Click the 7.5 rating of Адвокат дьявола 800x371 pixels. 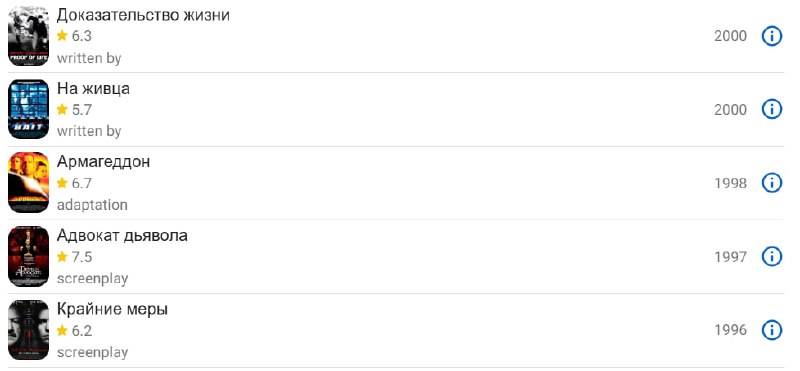[x=74, y=257]
